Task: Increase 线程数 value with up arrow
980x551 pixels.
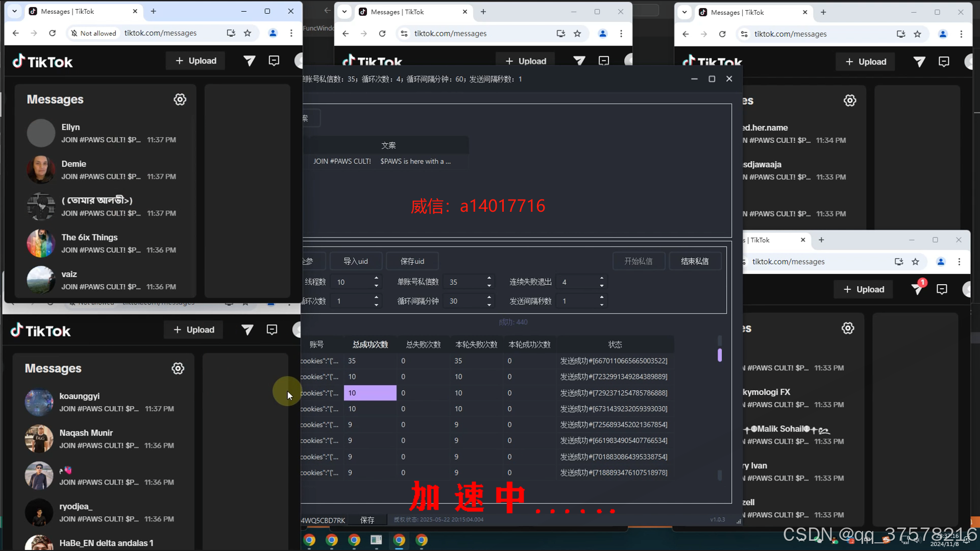Action: [376, 278]
